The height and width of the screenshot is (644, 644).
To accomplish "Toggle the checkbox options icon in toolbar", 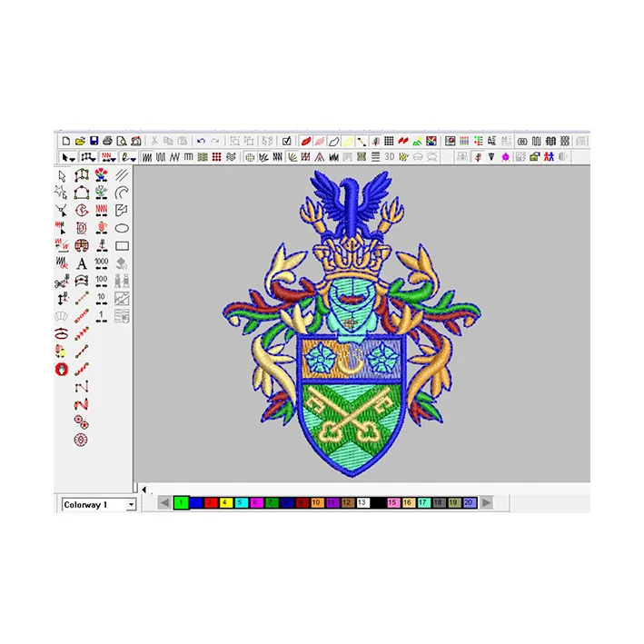I will (x=287, y=142).
